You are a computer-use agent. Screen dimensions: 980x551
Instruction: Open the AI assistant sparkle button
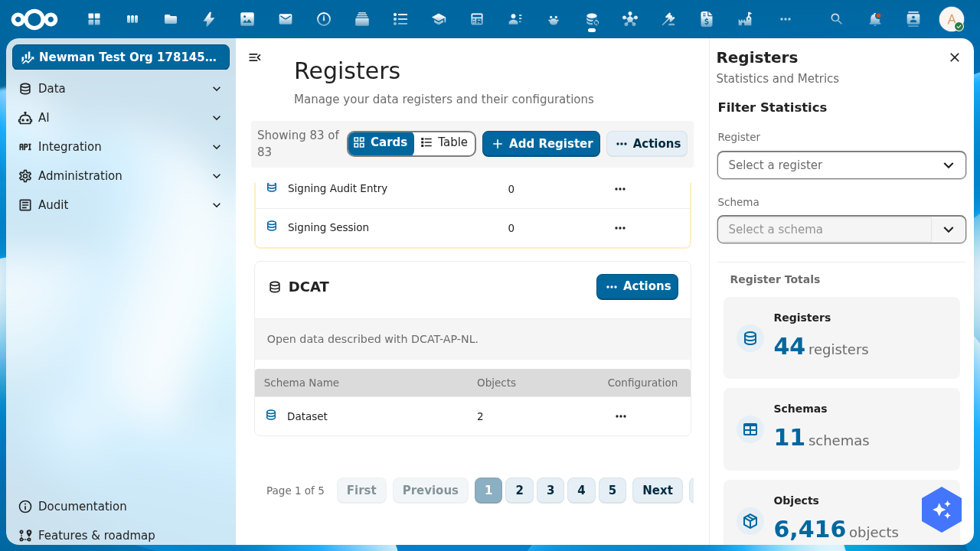942,510
